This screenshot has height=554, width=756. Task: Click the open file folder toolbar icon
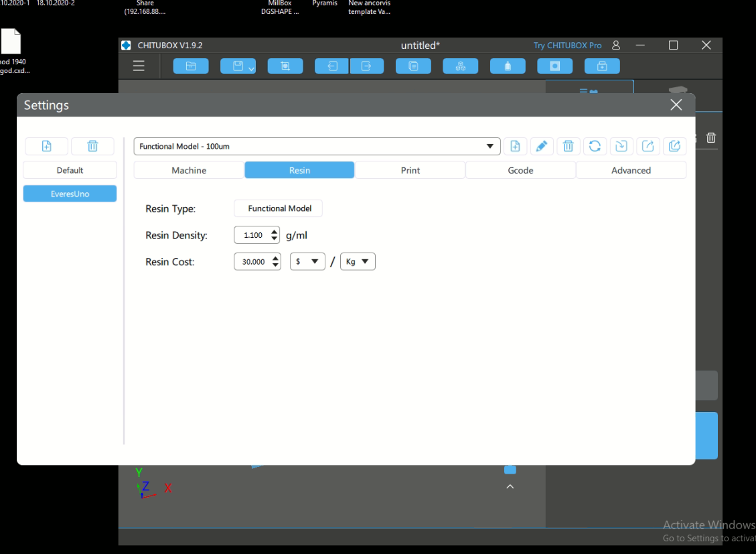point(191,66)
